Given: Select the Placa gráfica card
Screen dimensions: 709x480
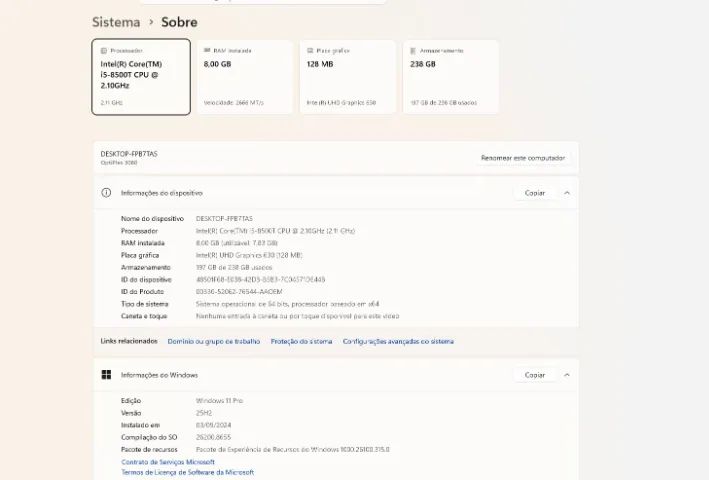Looking at the screenshot, I should (348, 77).
